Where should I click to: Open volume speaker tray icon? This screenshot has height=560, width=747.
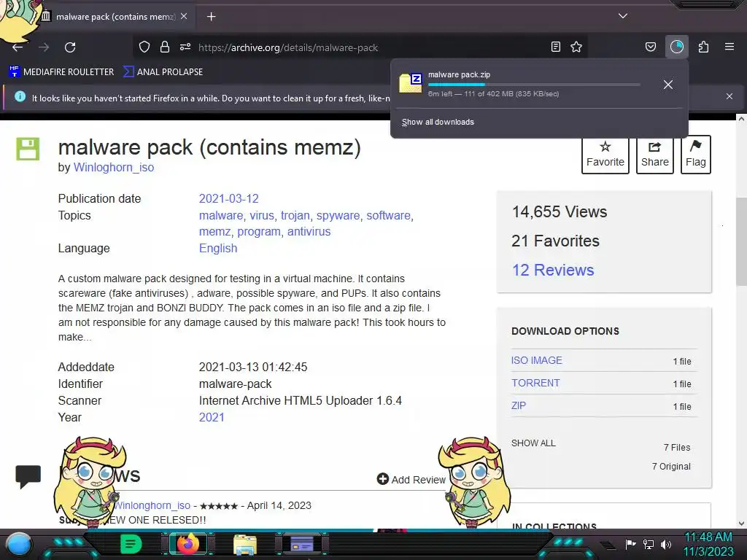666,544
